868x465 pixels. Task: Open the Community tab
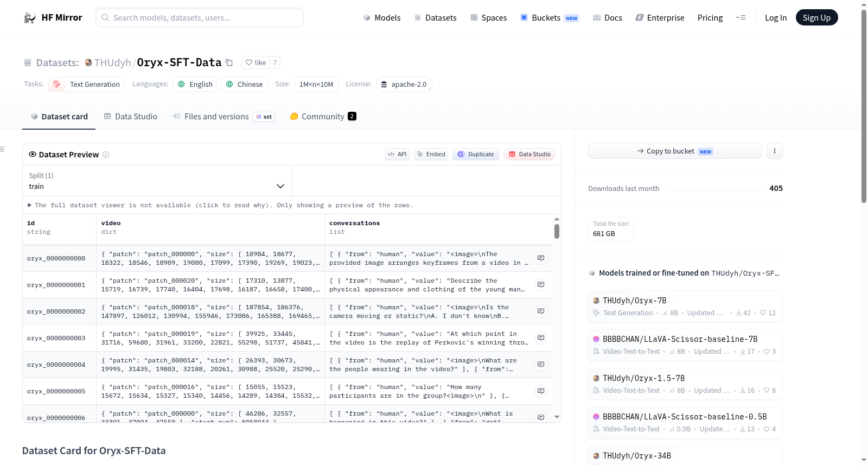[x=323, y=117]
